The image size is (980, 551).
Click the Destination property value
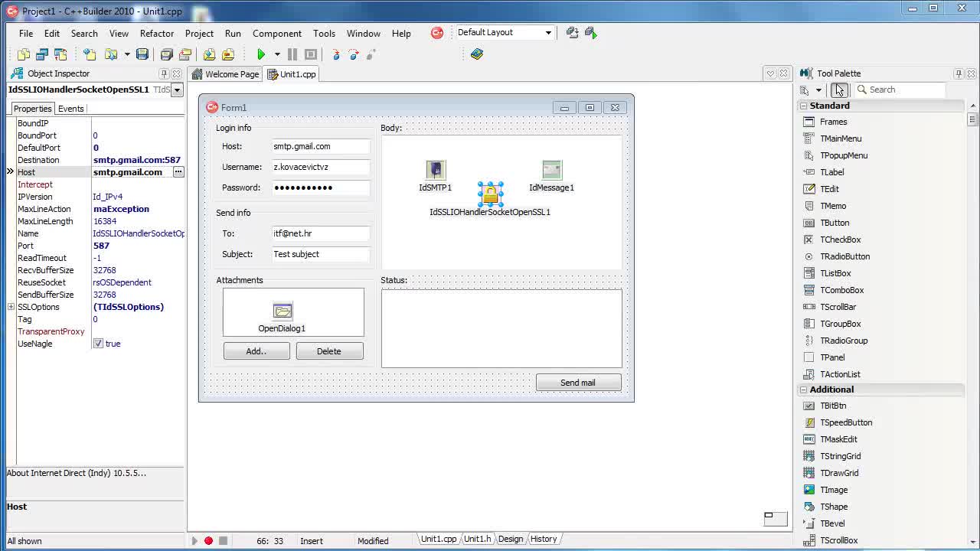[138, 160]
